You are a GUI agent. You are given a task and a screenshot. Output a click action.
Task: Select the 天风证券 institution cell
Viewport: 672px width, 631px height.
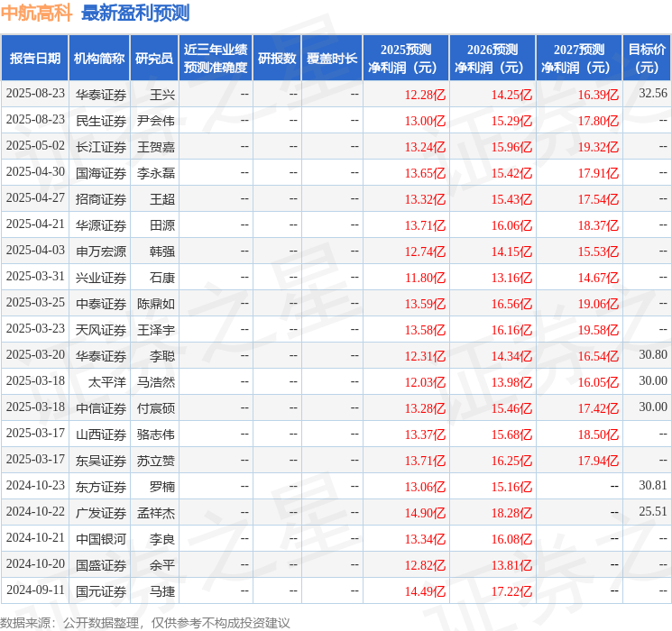101,330
